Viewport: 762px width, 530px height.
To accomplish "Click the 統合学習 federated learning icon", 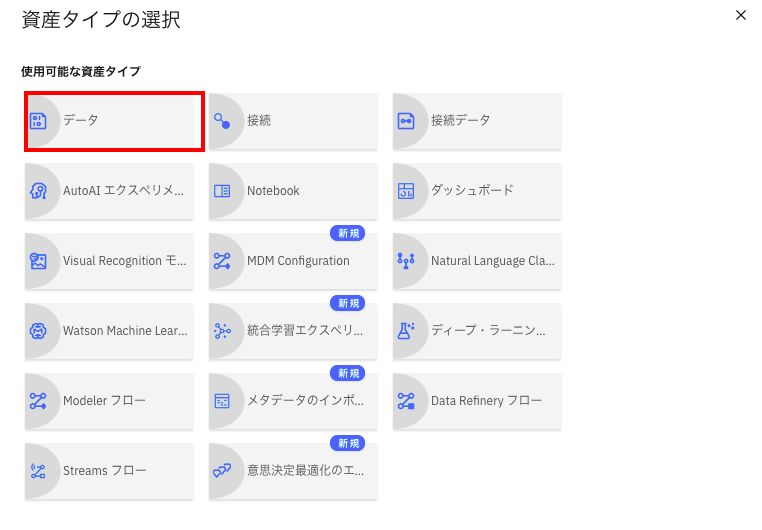I will click(x=222, y=331).
